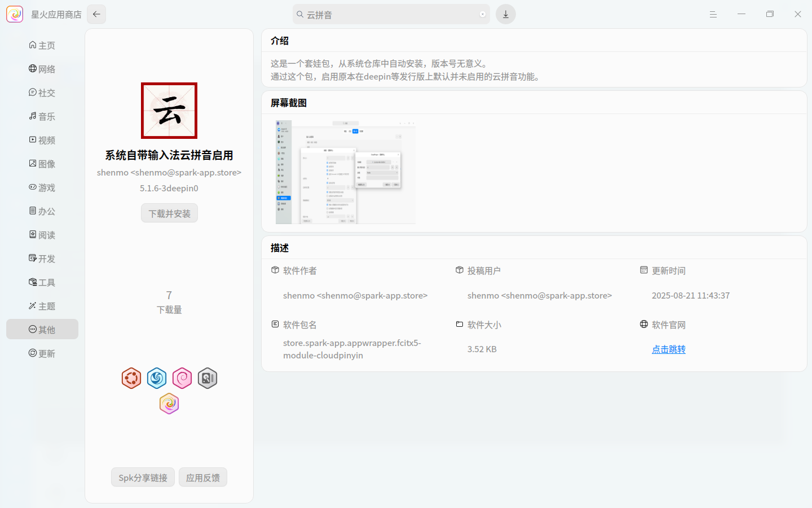The image size is (812, 508).
Task: Click the rainbow swirl hexagon badge
Action: coord(169,404)
